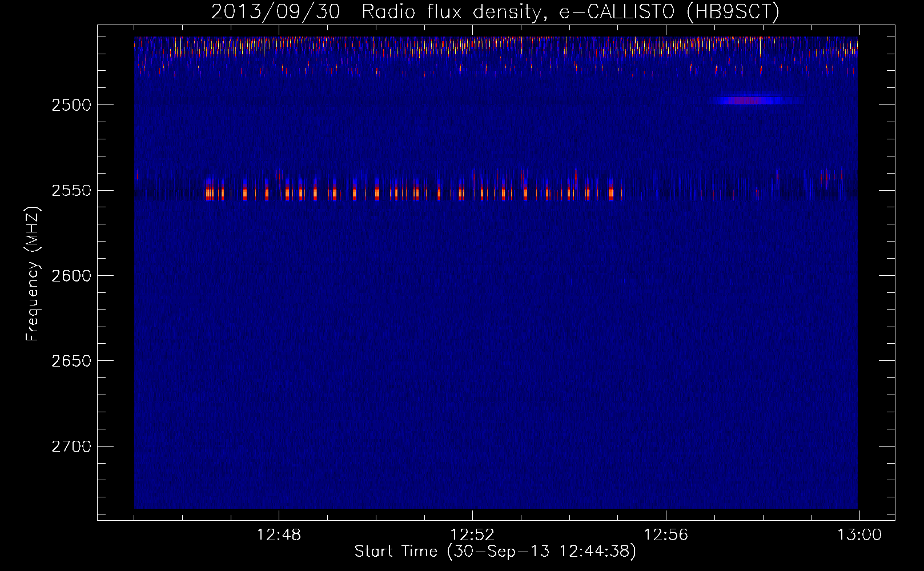Click the 2600 frequency tick label
The width and height of the screenshot is (924, 571).
click(71, 276)
